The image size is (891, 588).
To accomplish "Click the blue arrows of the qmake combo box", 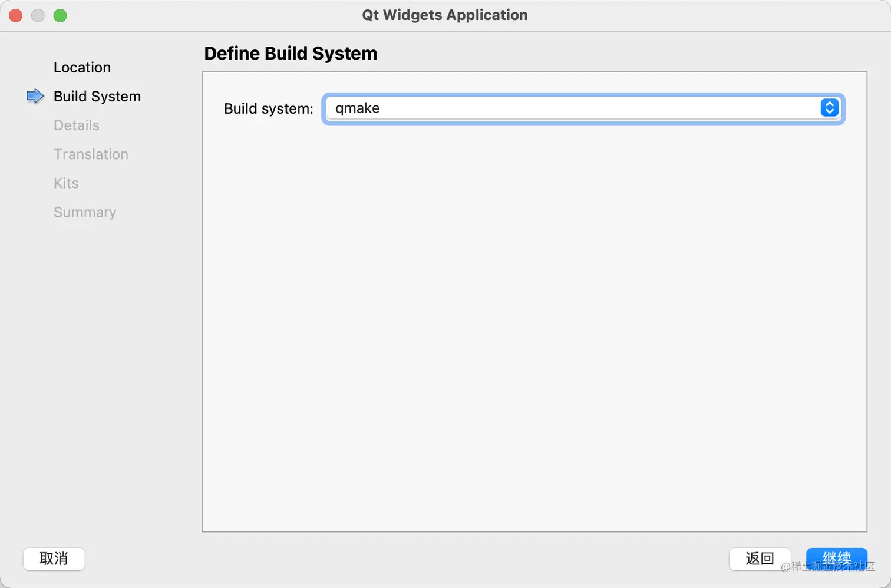I will [829, 108].
